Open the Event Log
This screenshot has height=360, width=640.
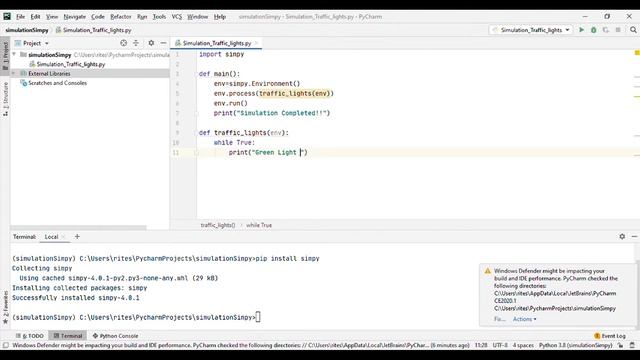click(610, 336)
